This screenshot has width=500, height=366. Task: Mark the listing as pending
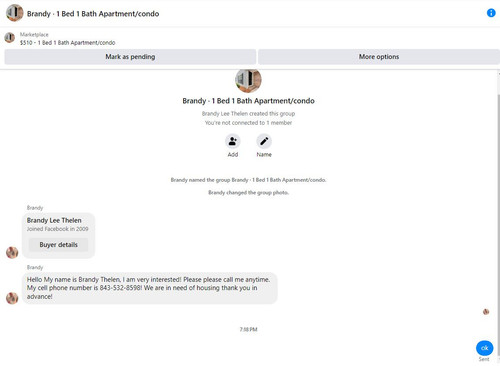pyautogui.click(x=130, y=57)
